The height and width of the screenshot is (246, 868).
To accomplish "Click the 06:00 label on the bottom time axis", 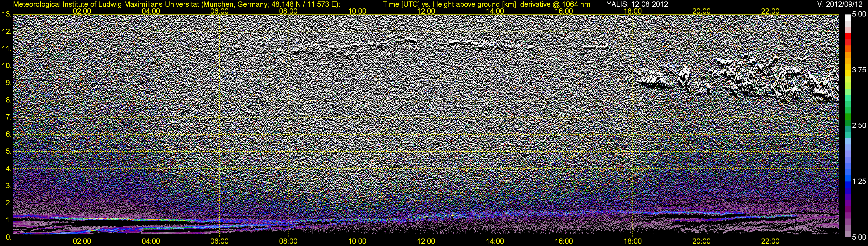I will click(219, 241).
